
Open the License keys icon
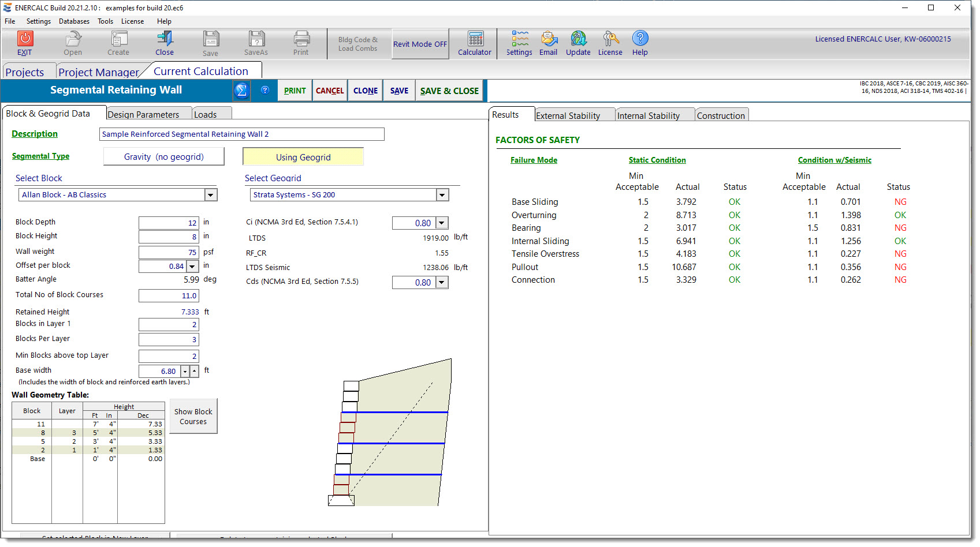[x=610, y=39]
